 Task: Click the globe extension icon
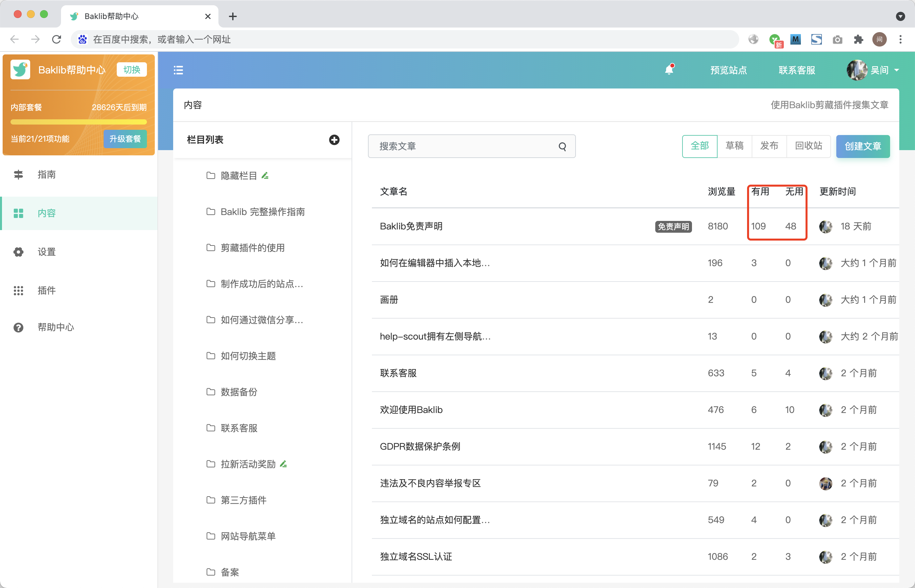click(x=753, y=39)
